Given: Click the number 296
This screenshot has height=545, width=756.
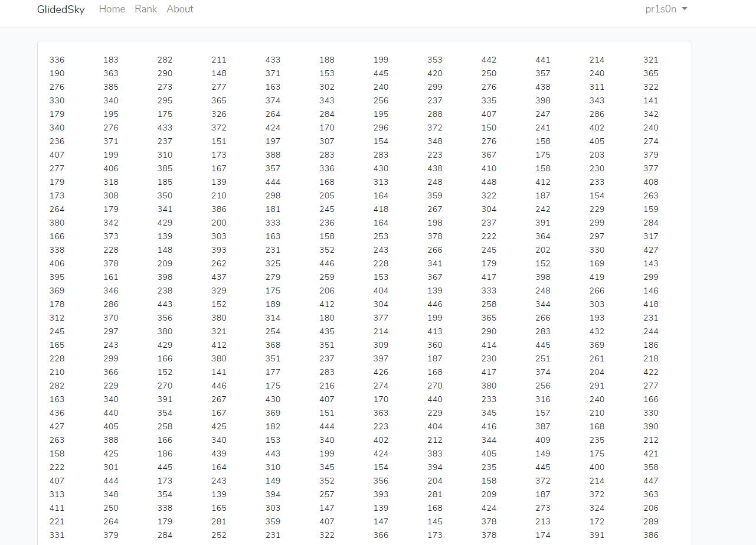Looking at the screenshot, I should click(381, 128).
